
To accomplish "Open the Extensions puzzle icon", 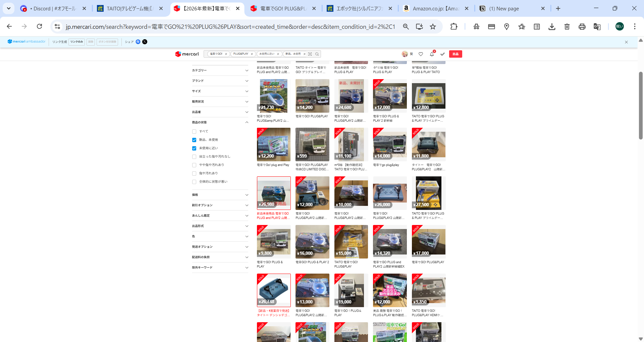I will pyautogui.click(x=454, y=26).
